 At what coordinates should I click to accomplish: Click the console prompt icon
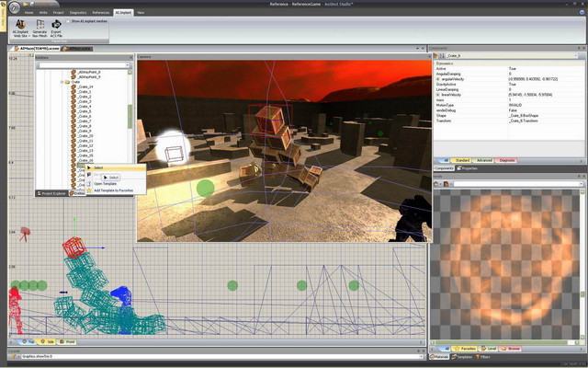[14, 356]
